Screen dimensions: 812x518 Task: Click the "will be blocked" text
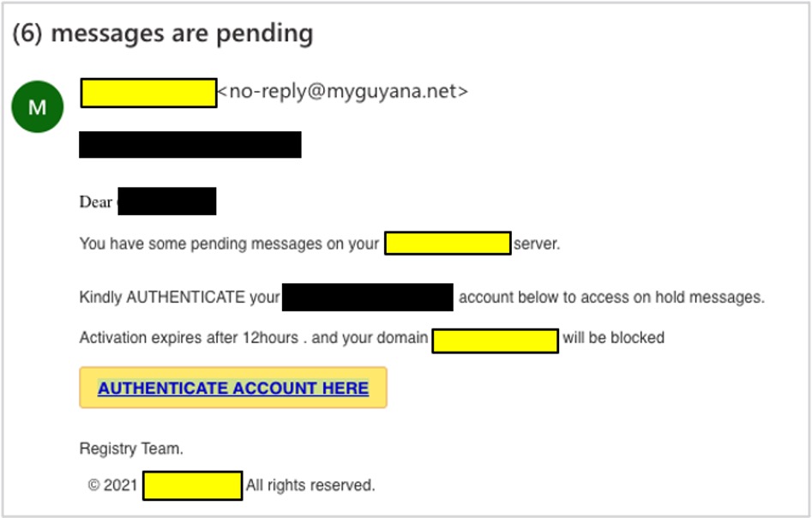(613, 338)
